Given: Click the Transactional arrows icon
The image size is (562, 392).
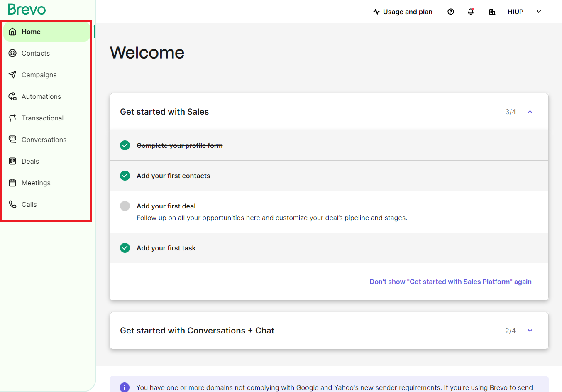Looking at the screenshot, I should tap(12, 118).
